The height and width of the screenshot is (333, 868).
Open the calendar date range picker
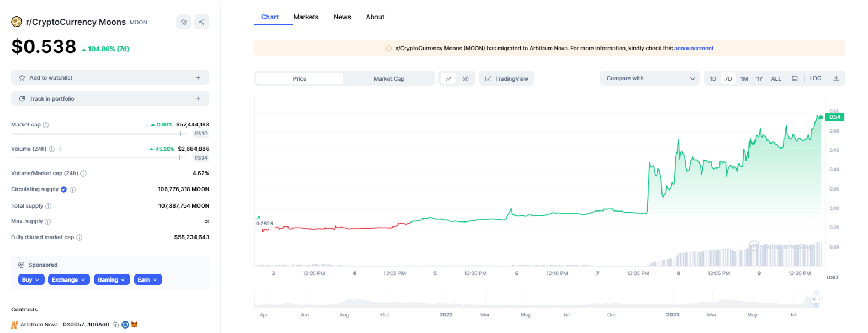[795, 78]
